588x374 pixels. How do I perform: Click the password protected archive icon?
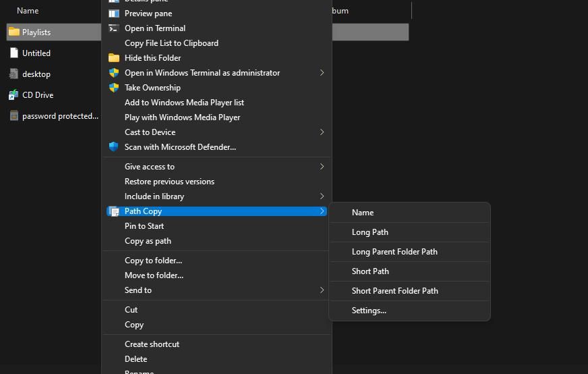(x=14, y=115)
